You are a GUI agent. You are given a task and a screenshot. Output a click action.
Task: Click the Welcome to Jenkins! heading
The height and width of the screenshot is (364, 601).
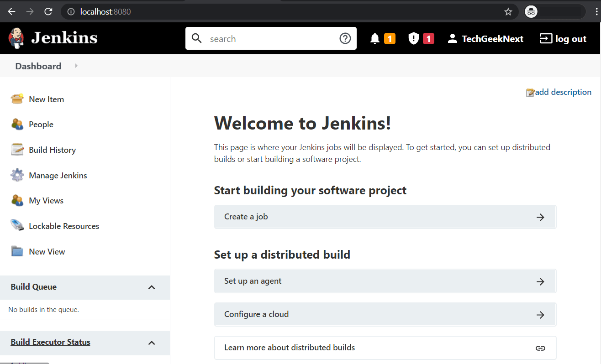coord(302,124)
